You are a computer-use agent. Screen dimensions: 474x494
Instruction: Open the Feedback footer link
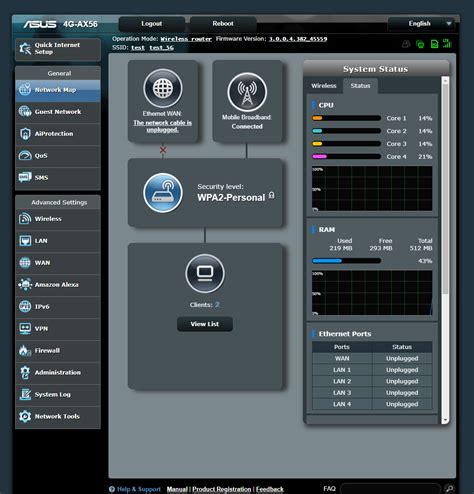(x=270, y=489)
